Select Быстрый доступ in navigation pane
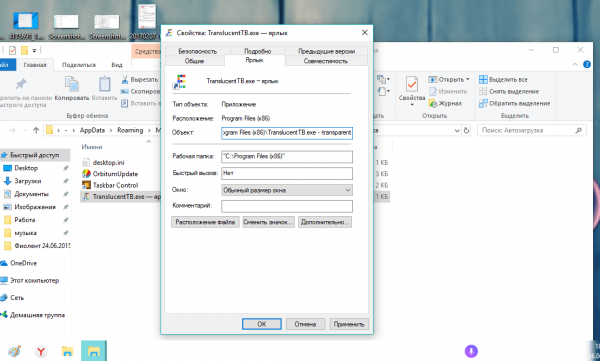Image resolution: width=600 pixels, height=361 pixels. coord(34,155)
